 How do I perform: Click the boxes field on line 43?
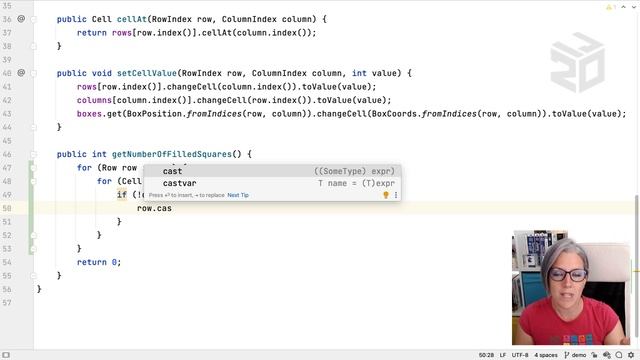click(x=89, y=114)
